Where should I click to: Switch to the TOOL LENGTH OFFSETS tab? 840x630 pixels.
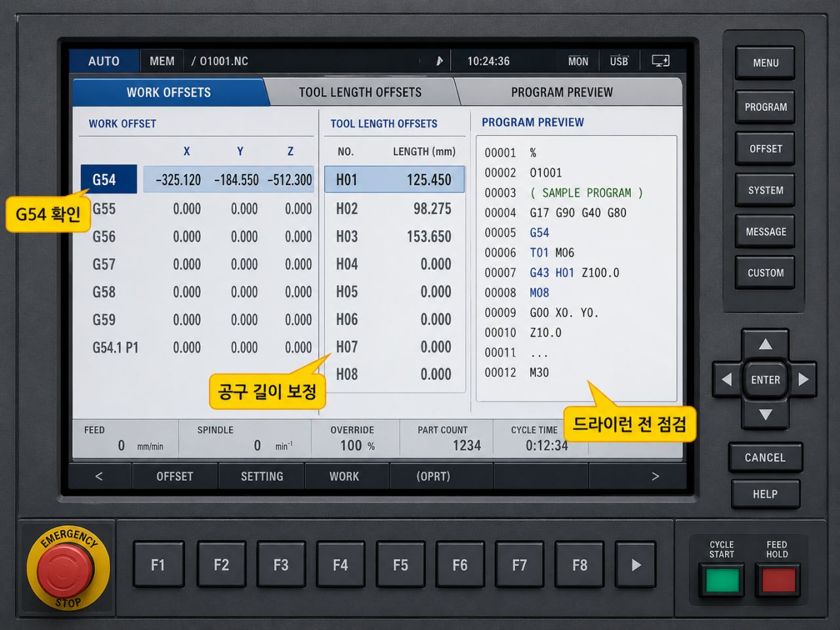[x=360, y=93]
